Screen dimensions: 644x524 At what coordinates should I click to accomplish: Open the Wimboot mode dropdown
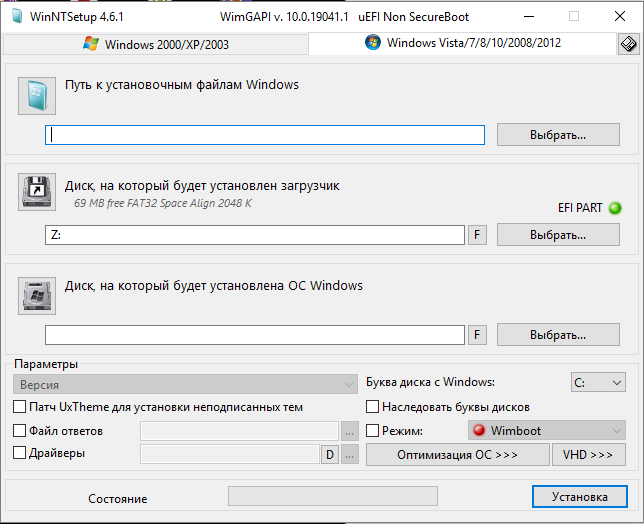[547, 430]
